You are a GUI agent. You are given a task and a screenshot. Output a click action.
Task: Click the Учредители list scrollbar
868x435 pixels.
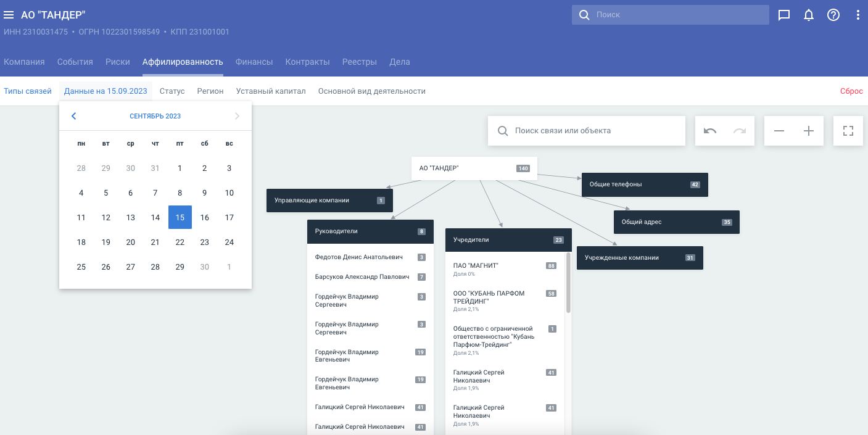[x=568, y=282]
